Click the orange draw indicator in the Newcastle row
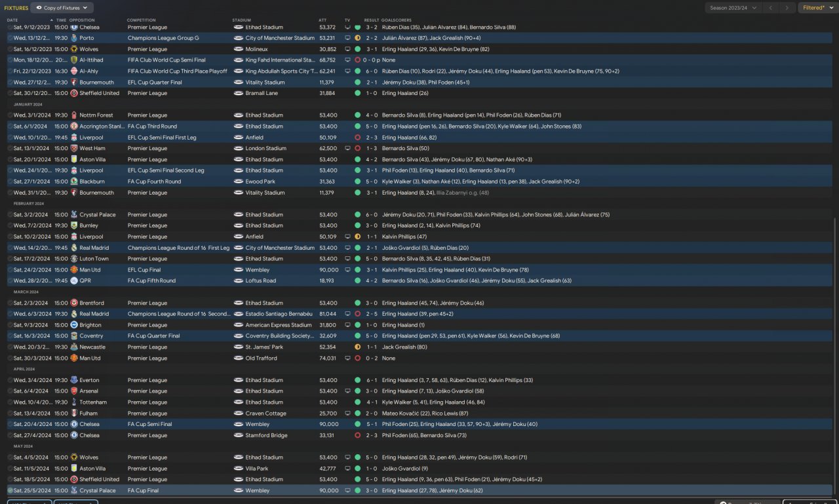This screenshot has width=839, height=504. click(x=357, y=347)
